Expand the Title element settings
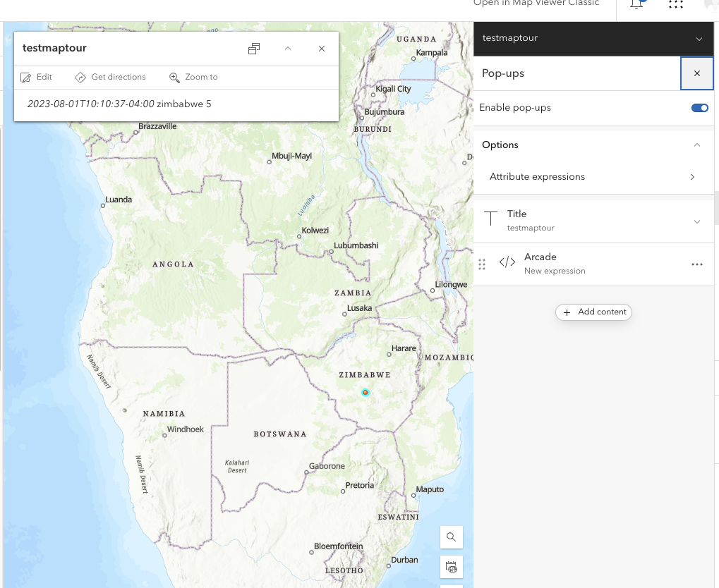 coord(697,221)
